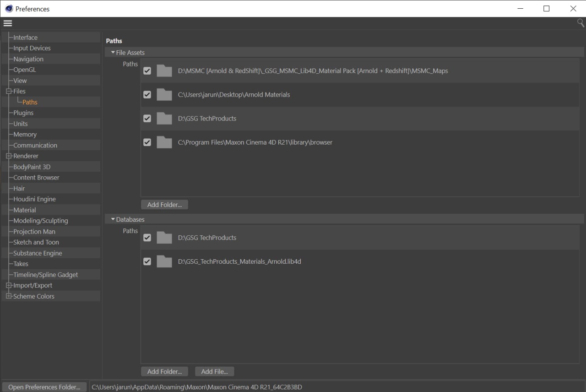Open Navigation preferences
This screenshot has height=392, width=586.
click(x=28, y=59)
